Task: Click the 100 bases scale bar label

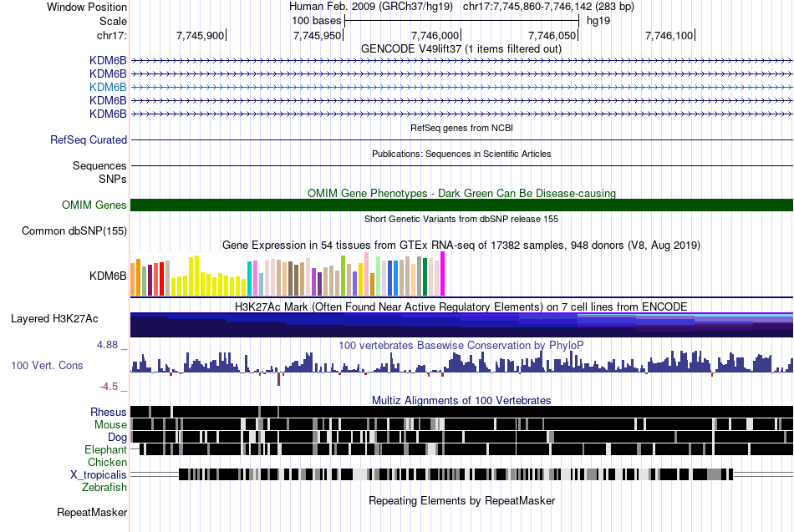Action: [317, 21]
